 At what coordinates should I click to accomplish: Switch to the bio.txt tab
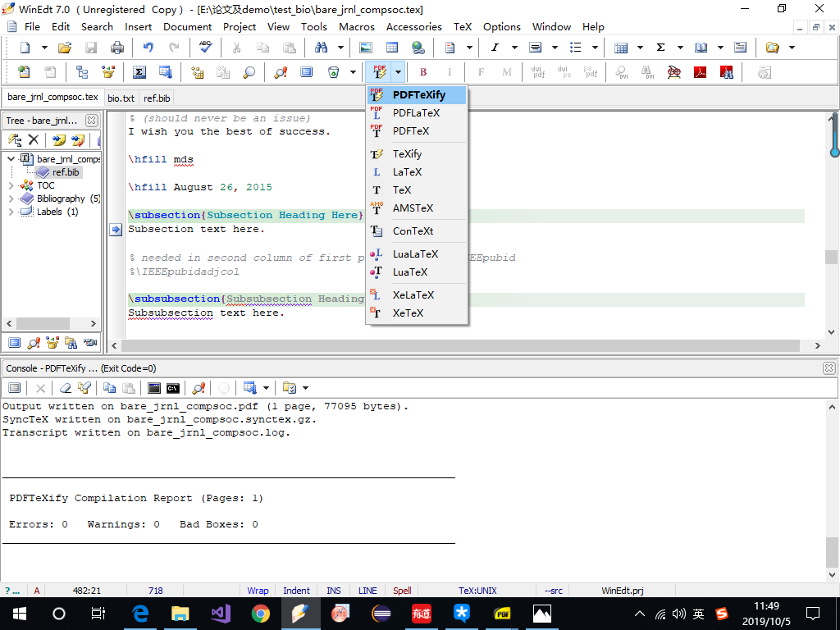click(121, 98)
